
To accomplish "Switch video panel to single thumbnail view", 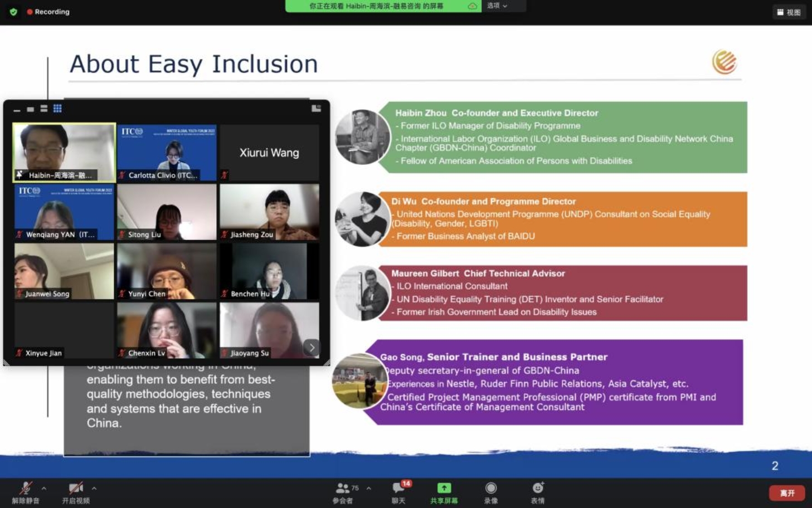I will tap(31, 109).
